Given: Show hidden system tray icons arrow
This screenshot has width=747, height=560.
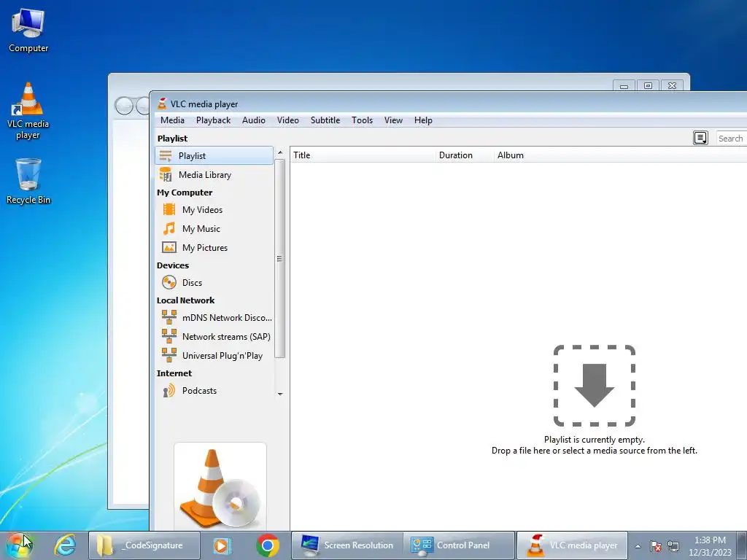Looking at the screenshot, I should coord(638,546).
